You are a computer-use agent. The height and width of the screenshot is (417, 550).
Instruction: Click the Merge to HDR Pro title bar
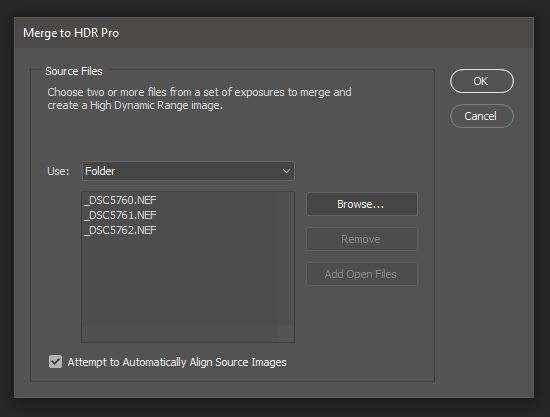click(x=274, y=33)
